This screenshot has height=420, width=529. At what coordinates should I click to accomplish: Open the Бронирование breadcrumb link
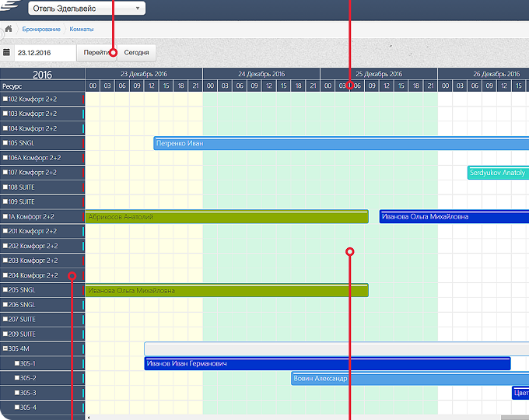pyautogui.click(x=41, y=30)
